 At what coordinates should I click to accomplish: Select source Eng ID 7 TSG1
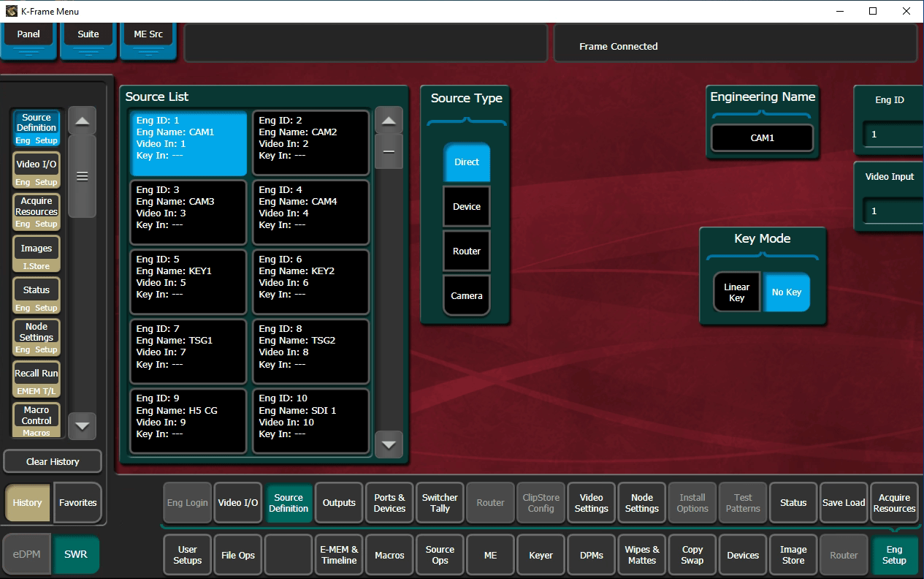point(188,352)
